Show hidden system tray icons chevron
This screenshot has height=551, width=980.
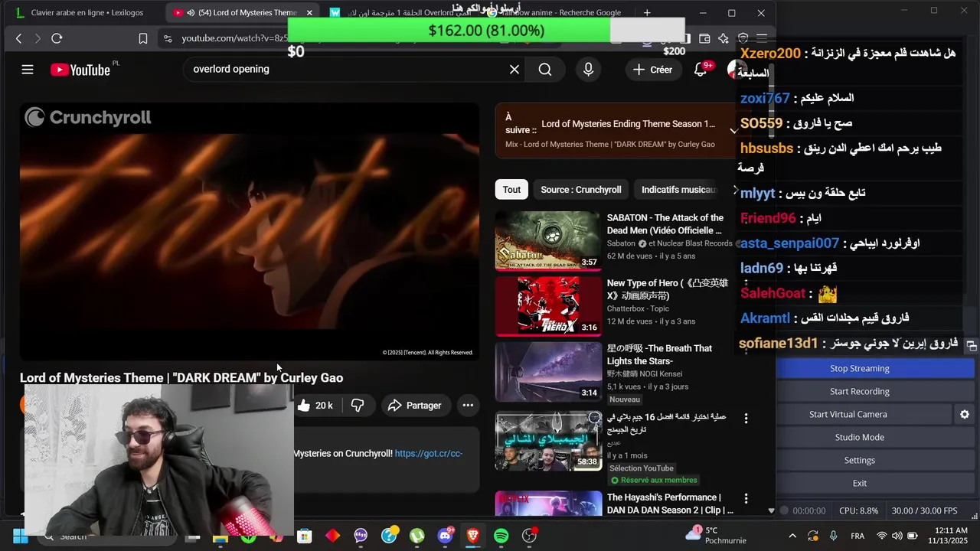(x=792, y=536)
